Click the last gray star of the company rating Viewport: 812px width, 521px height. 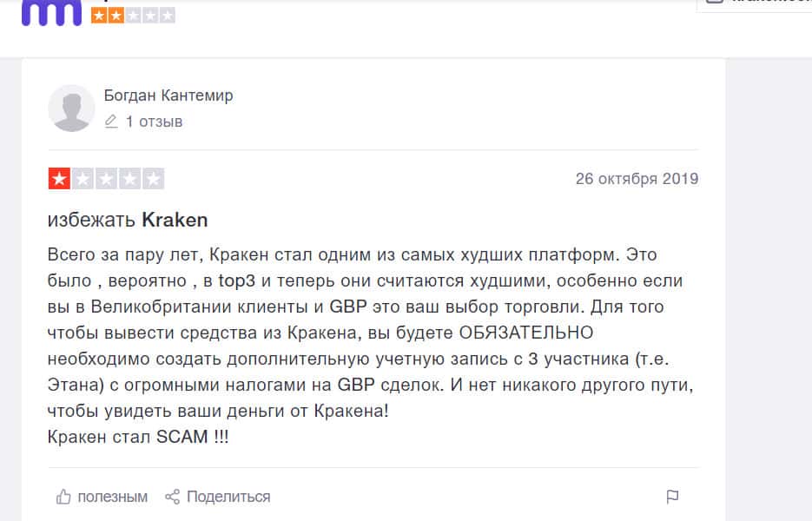point(166,16)
